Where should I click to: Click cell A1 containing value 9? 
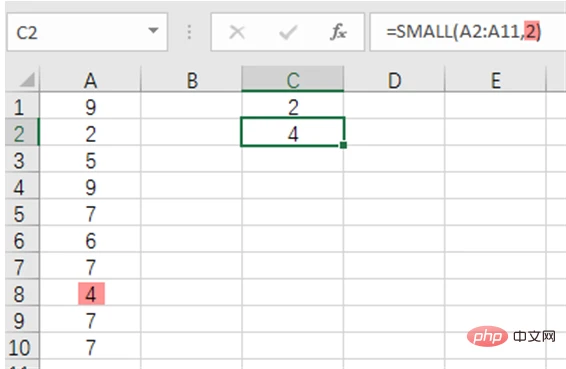(x=90, y=107)
